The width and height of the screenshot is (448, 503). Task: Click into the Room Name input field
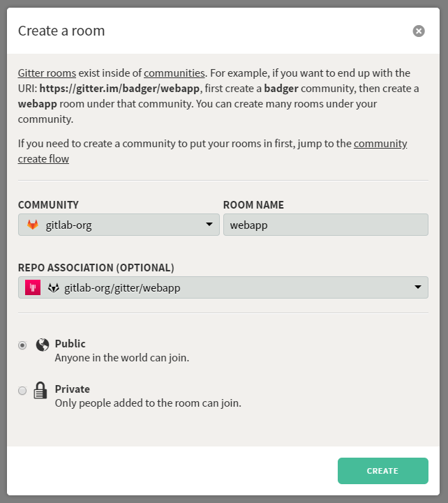[326, 225]
